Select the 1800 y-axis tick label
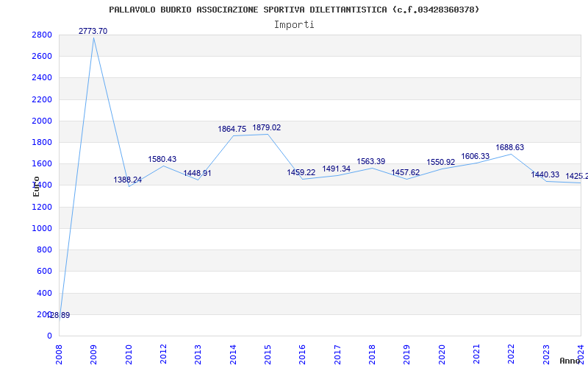The height and width of the screenshot is (368, 588). [x=42, y=142]
